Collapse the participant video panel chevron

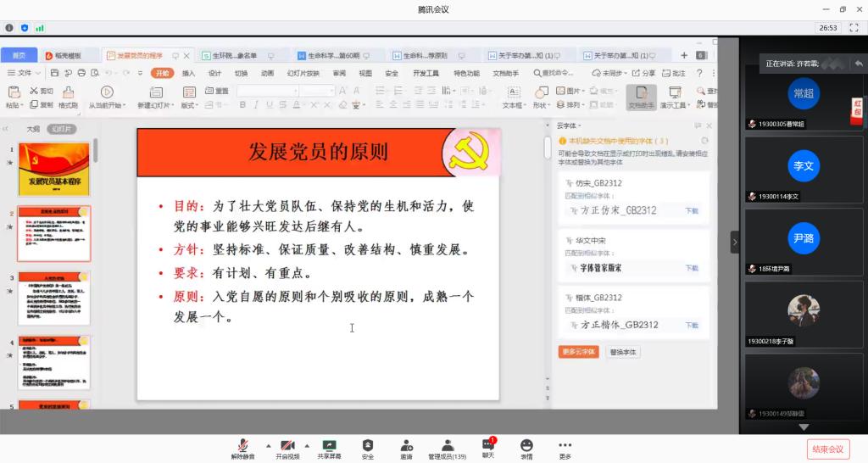coord(735,242)
